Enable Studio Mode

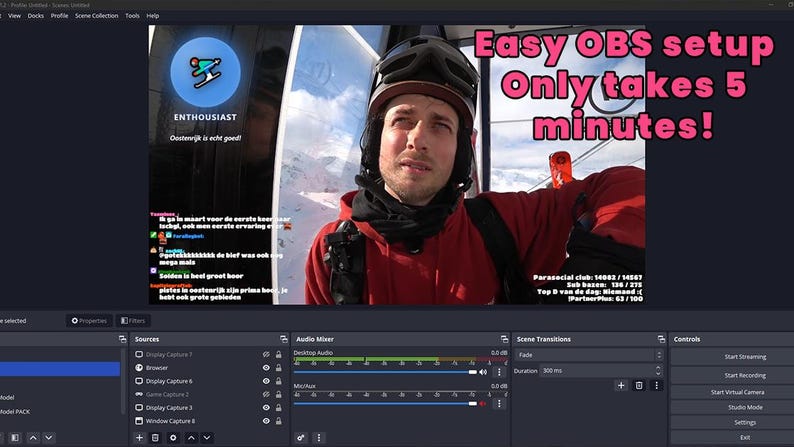point(744,407)
